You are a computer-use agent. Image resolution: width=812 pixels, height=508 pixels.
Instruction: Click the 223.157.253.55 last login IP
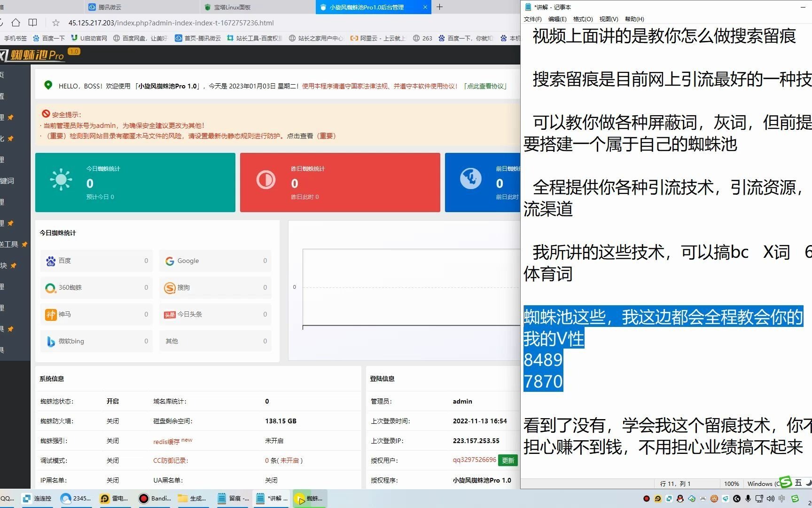(476, 441)
